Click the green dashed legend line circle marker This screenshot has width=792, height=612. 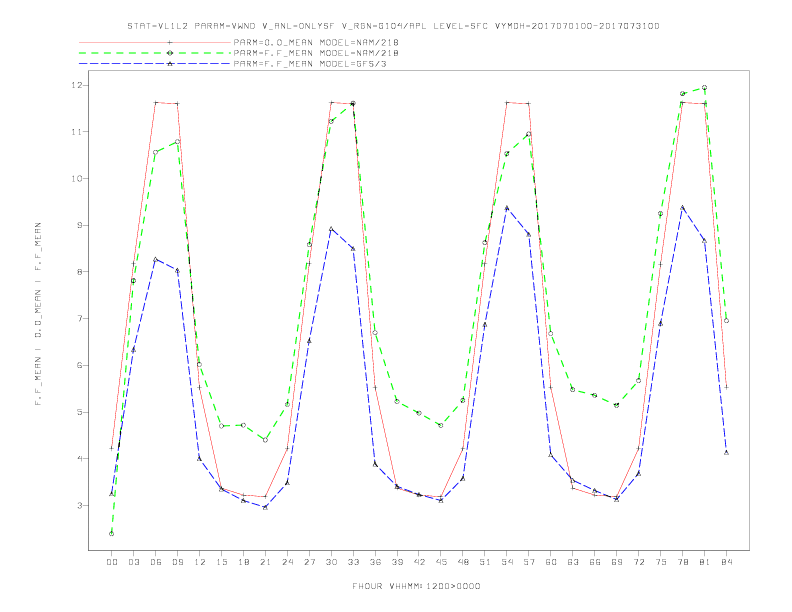click(170, 53)
